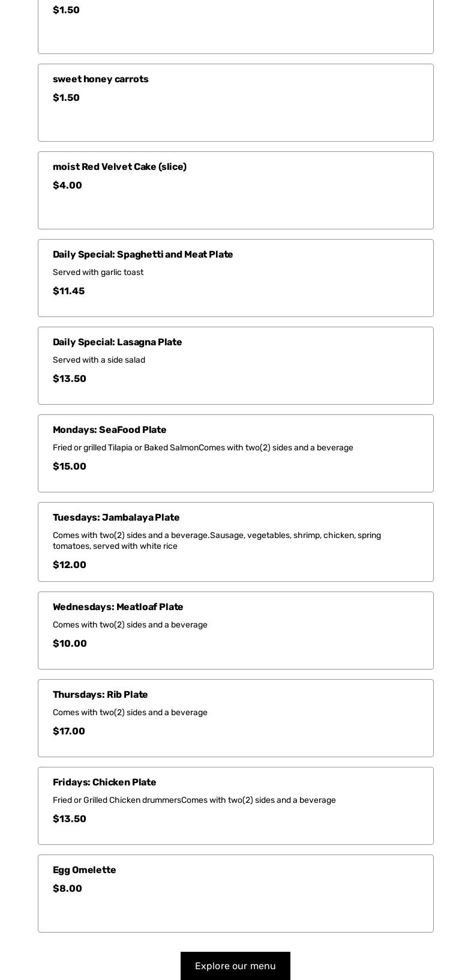Select the sweet honey carrots card

tap(235, 103)
